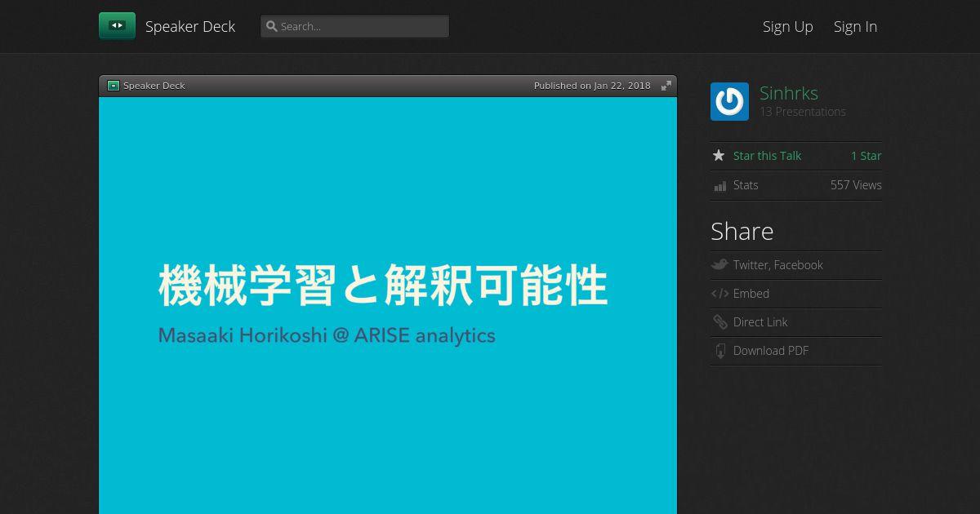The height and width of the screenshot is (514, 980).
Task: Click small Speaker Deck icon in player header
Action: (x=114, y=86)
